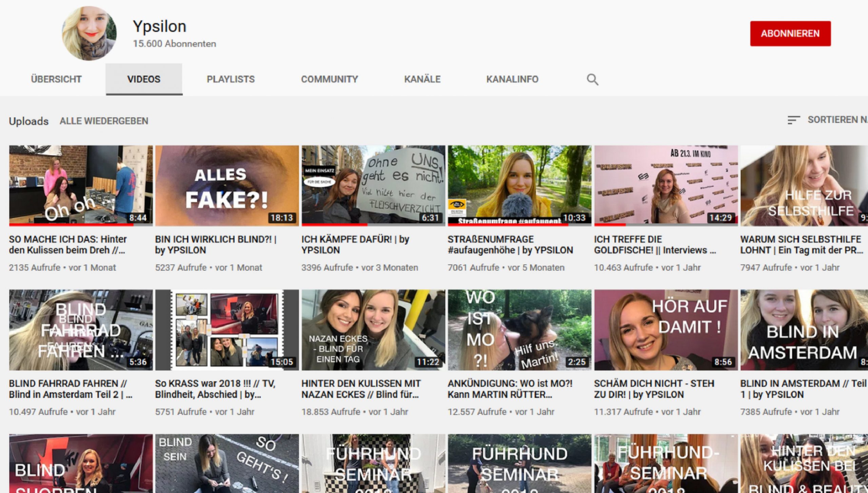Click the progress bar under 'Ich kämpfe dafür' thumbnail
Viewport: 868px width, 493px height.
click(373, 224)
